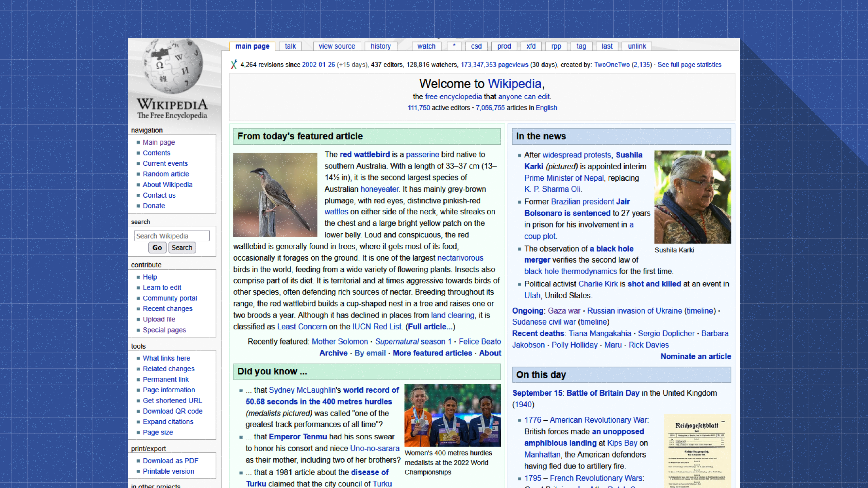
Task: Click the XTools page statistics icon
Action: point(234,65)
